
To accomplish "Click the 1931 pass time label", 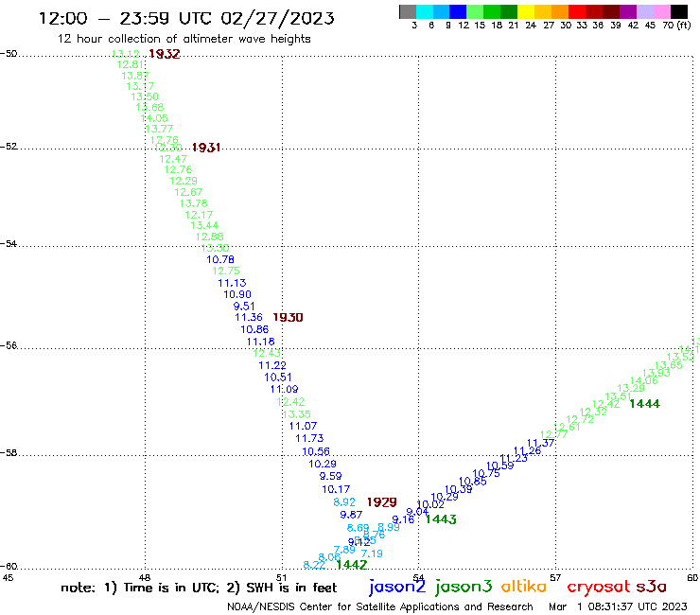I will (x=206, y=148).
